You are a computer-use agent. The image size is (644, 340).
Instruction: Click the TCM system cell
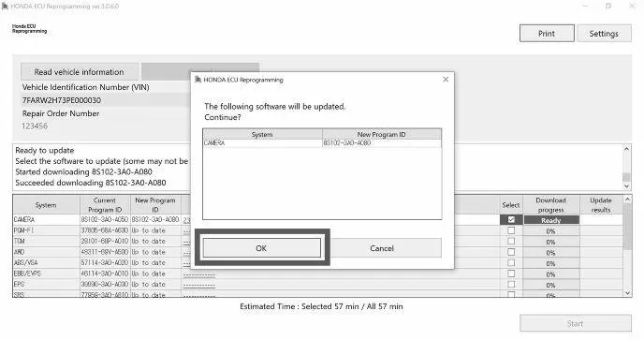(46, 242)
